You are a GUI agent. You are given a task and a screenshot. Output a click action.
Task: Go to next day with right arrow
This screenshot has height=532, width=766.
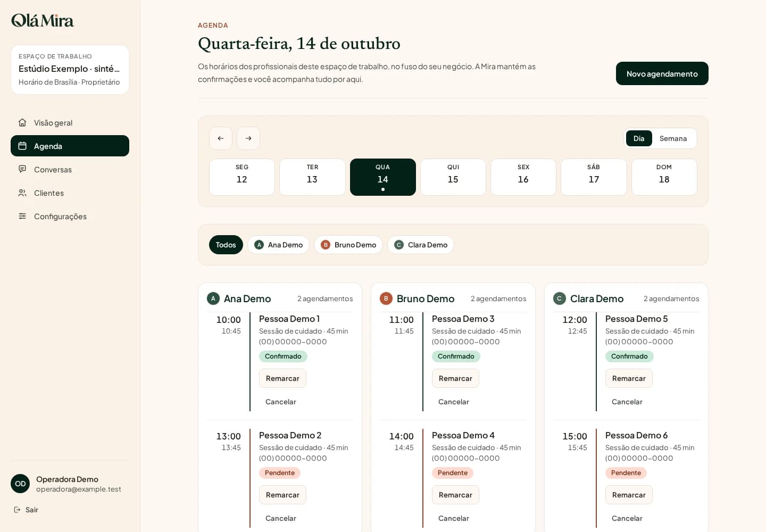point(248,138)
